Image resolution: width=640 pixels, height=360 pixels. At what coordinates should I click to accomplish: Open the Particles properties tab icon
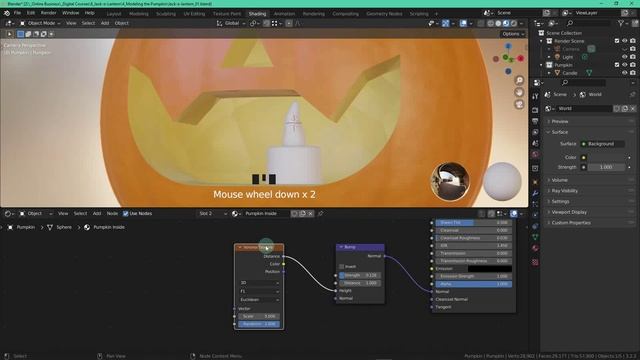pos(535,204)
